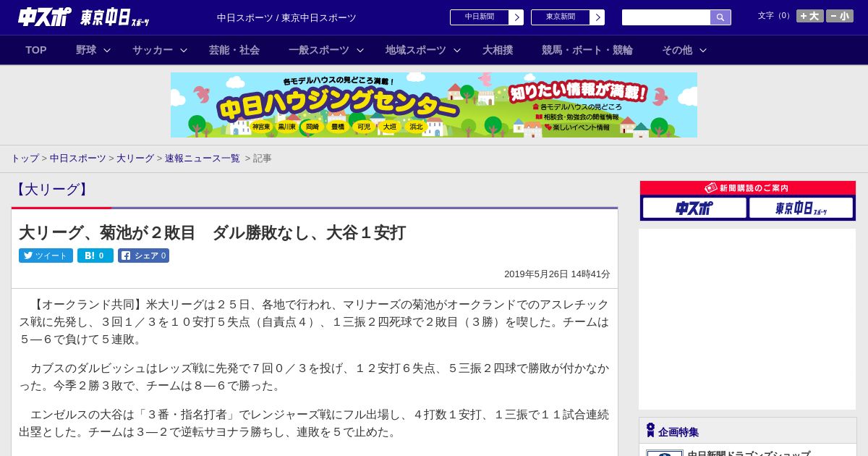Click the 速報ニュース一覧 breadcrumb link
This screenshot has height=456, width=868.
click(203, 159)
